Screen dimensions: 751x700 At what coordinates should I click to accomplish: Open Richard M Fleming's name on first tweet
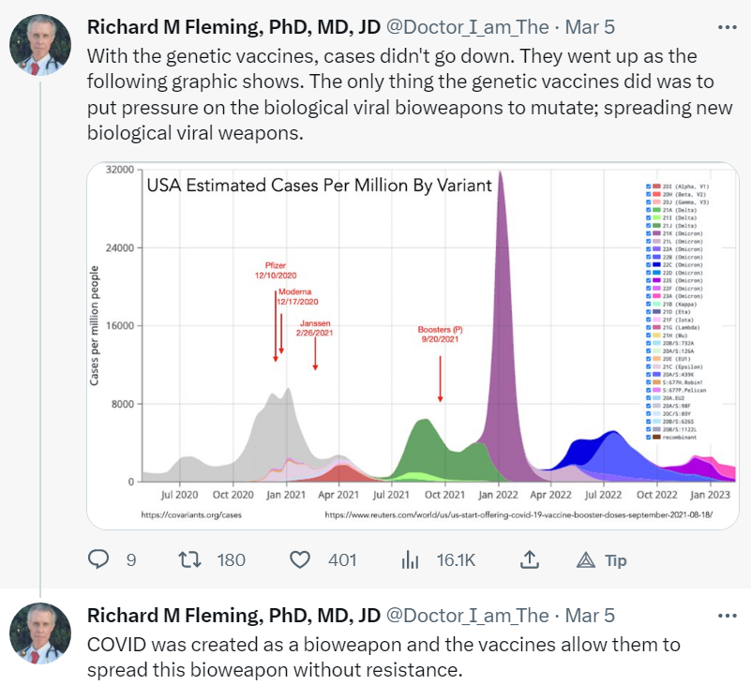point(233,25)
